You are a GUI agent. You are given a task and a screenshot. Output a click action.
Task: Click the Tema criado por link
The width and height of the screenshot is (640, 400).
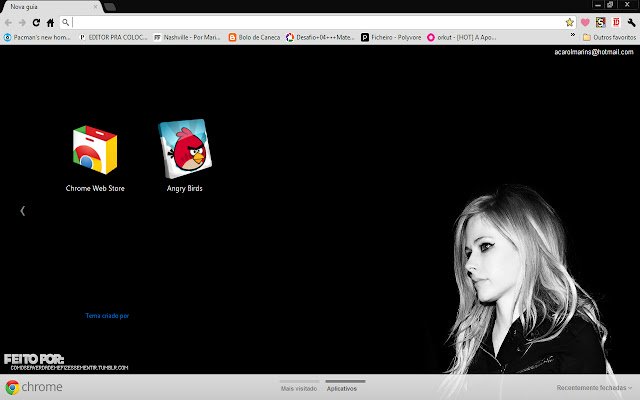[107, 316]
